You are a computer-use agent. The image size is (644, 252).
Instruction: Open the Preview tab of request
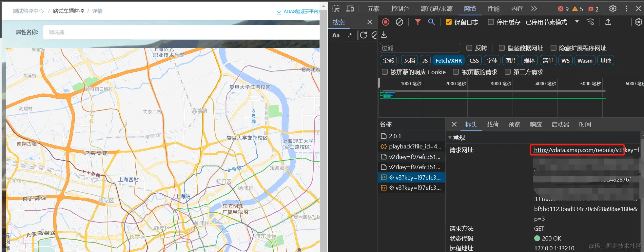514,124
